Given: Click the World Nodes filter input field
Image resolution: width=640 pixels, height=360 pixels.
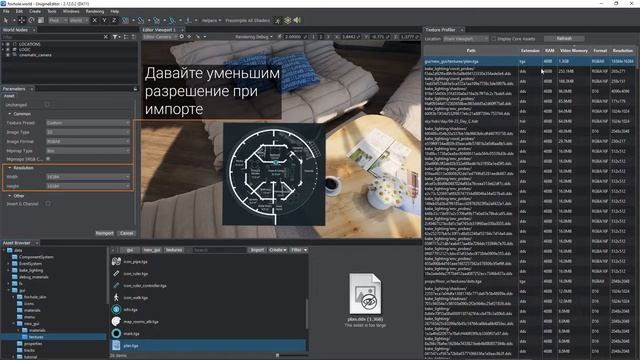Looking at the screenshot, I should click(52, 37).
